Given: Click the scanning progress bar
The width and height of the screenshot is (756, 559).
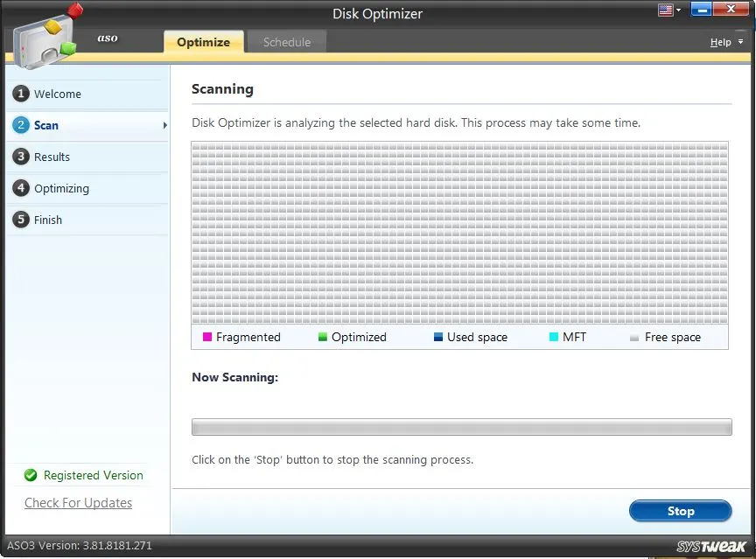Looking at the screenshot, I should pos(461,427).
